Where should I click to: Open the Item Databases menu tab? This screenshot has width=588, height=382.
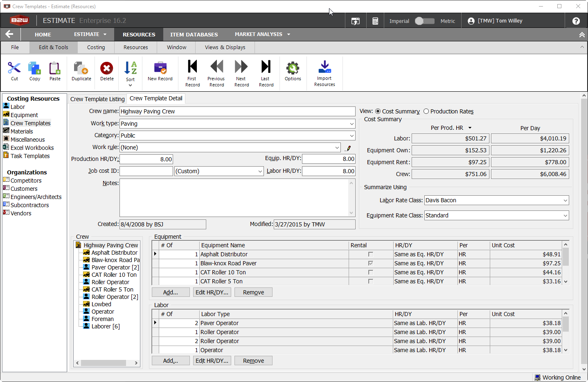pos(194,35)
